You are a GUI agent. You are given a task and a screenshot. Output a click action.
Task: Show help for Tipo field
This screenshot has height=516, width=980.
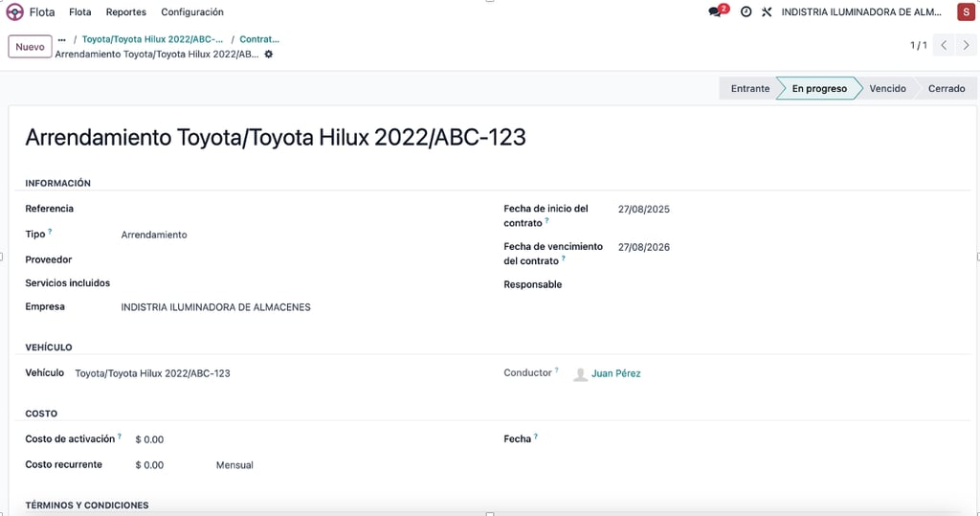pyautogui.click(x=50, y=232)
